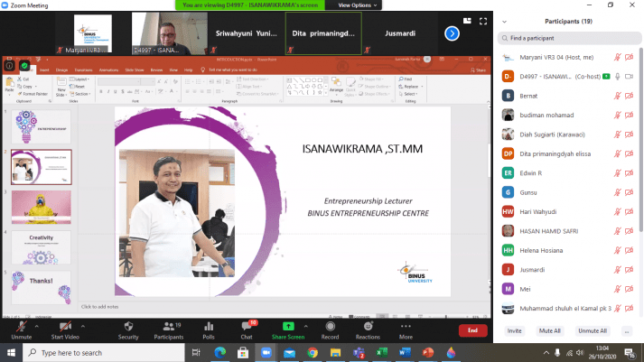The height and width of the screenshot is (362, 644).
Task: Open Excel from taskbar
Action: pyautogui.click(x=381, y=353)
